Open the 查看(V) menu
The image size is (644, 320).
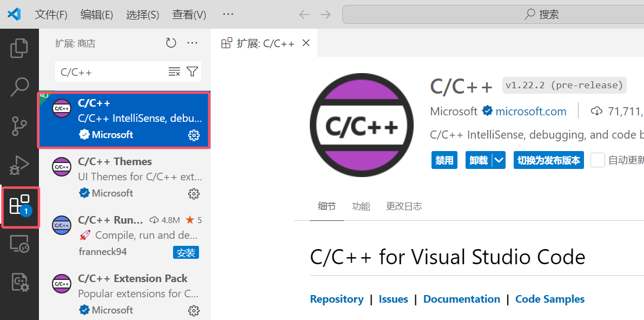click(x=189, y=15)
